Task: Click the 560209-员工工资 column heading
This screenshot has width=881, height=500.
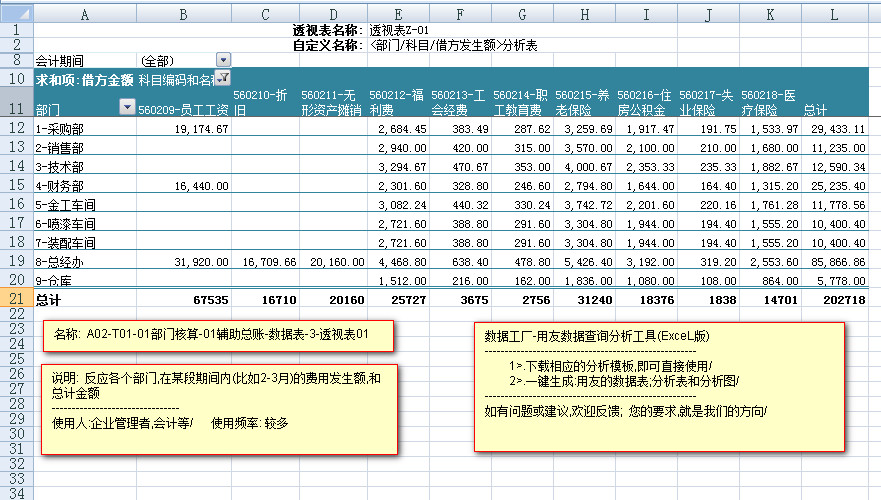Action: pos(183,108)
